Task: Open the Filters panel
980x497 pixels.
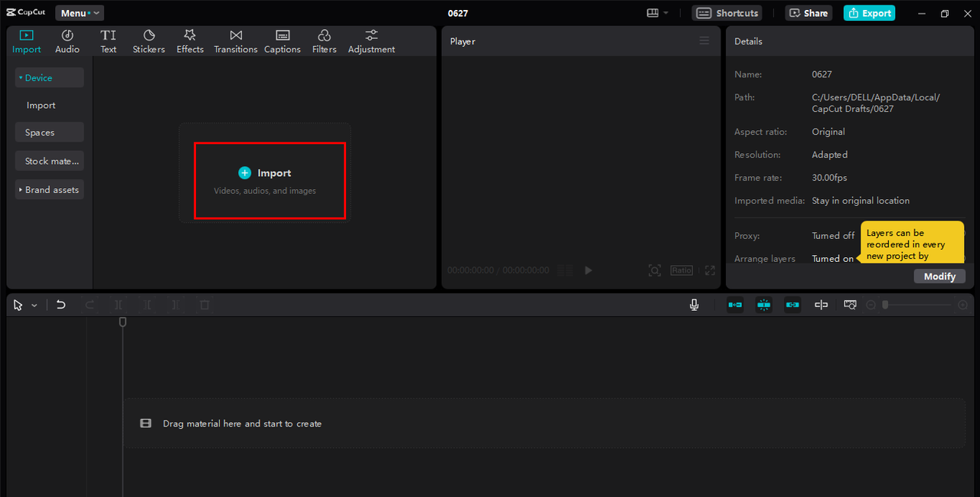Action: pos(325,41)
